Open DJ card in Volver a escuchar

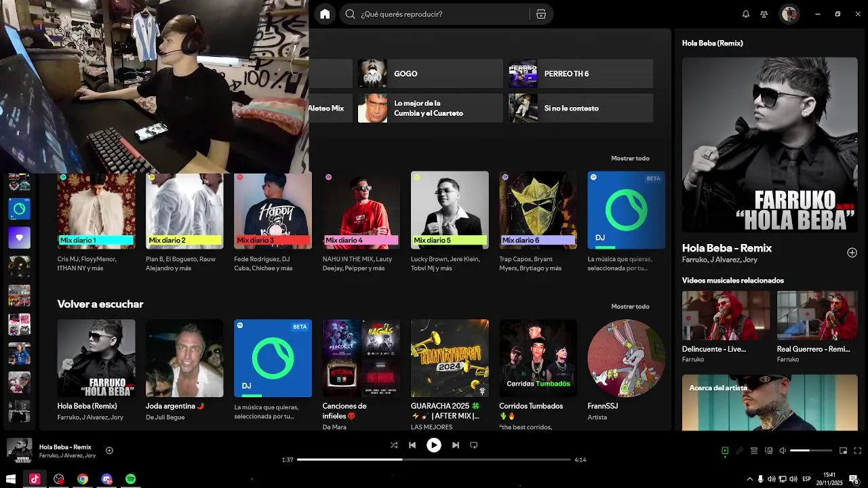273,371
